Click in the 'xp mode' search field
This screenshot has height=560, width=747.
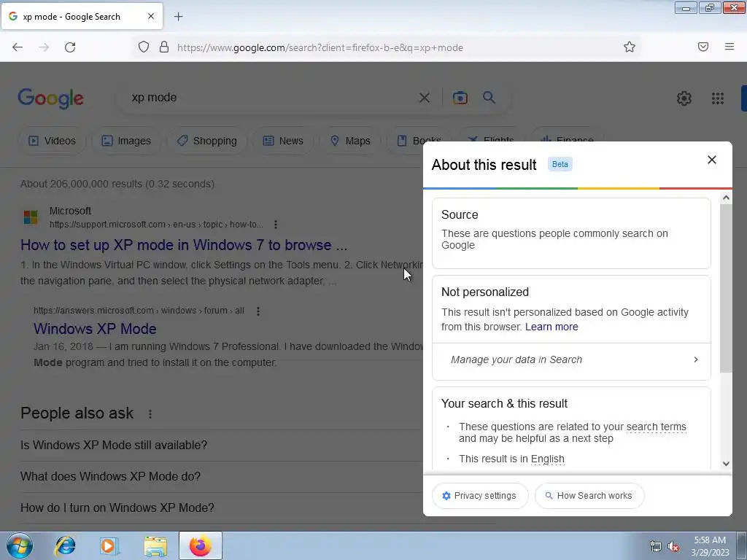pyautogui.click(x=269, y=98)
